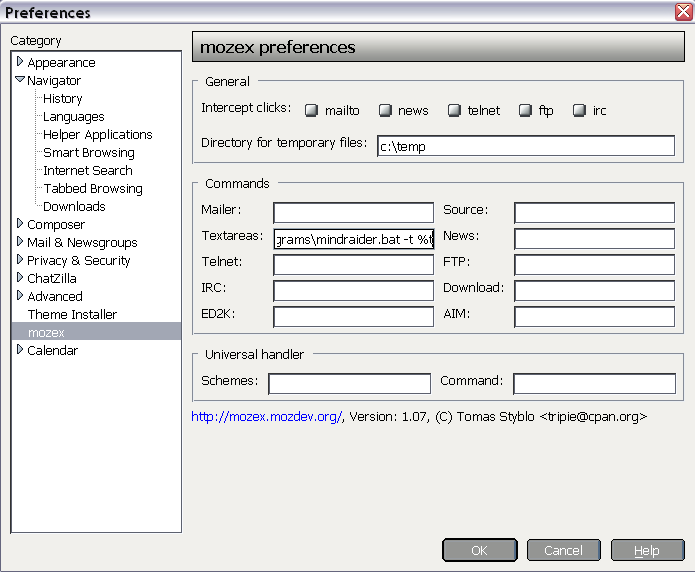Open Smart Browsing preferences
Image resolution: width=695 pixels, height=572 pixels.
(x=89, y=153)
